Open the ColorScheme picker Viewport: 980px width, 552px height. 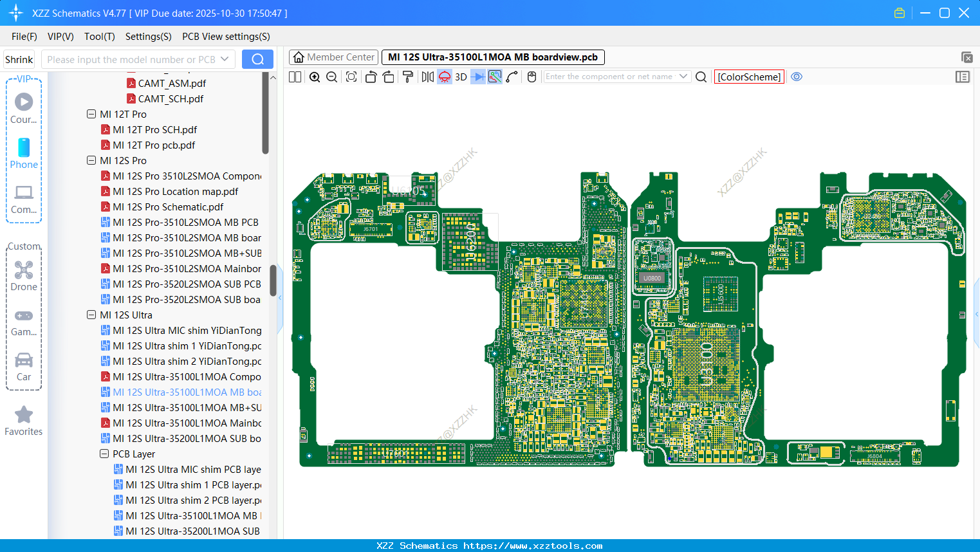(x=748, y=77)
